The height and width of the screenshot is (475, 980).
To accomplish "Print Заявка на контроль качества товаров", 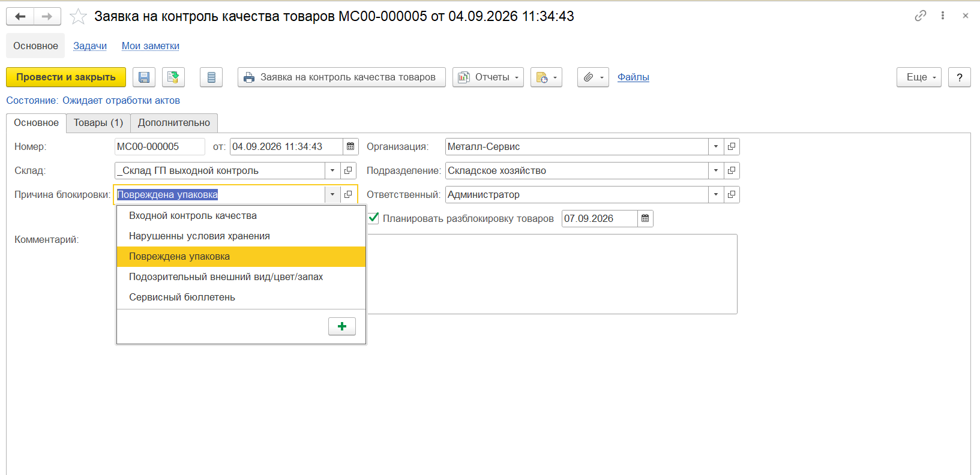I will pyautogui.click(x=341, y=77).
